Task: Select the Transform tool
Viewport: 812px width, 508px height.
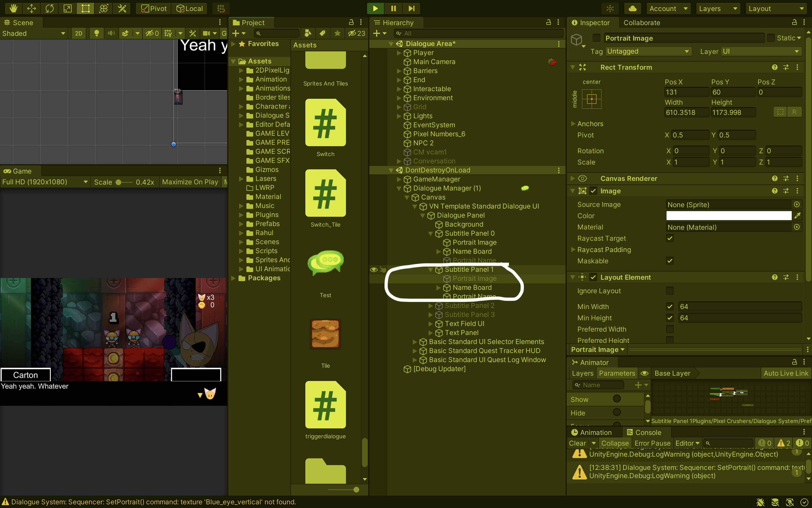Action: click(x=104, y=8)
